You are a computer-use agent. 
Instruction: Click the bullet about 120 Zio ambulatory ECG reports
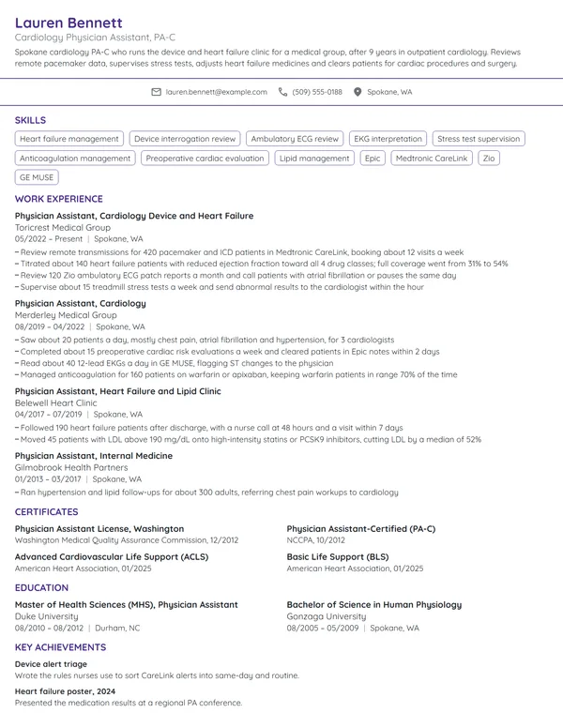click(236, 275)
